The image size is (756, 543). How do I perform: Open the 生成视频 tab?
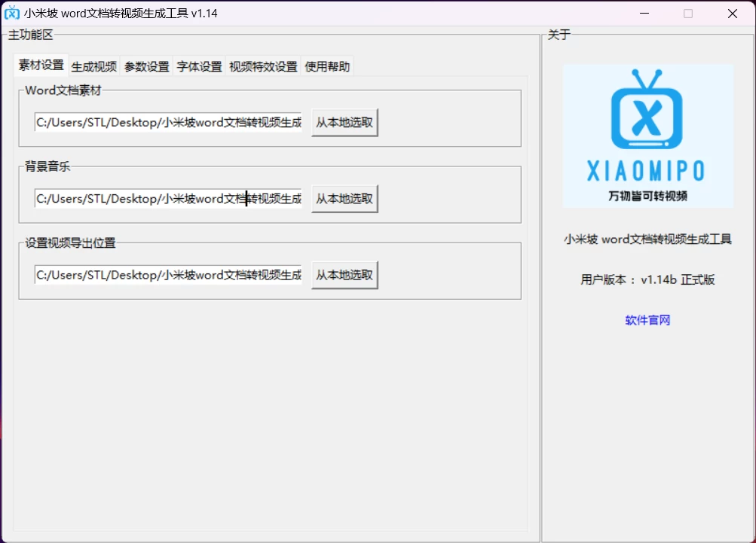pos(94,66)
